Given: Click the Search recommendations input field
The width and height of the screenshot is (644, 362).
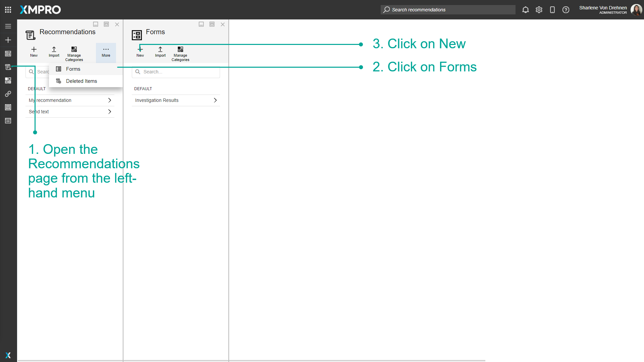Looking at the screenshot, I should click(448, 10).
